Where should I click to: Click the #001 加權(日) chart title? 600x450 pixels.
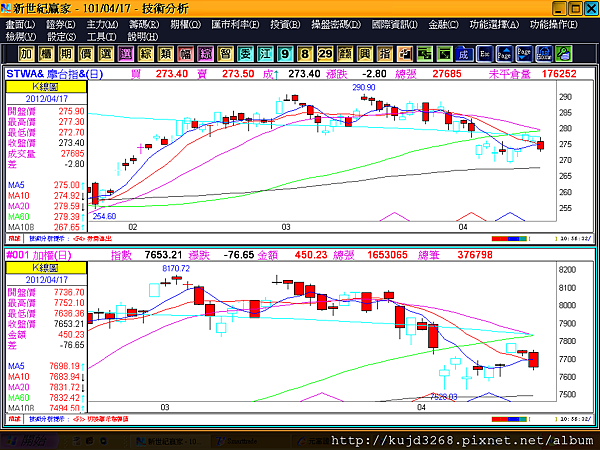(x=39, y=255)
